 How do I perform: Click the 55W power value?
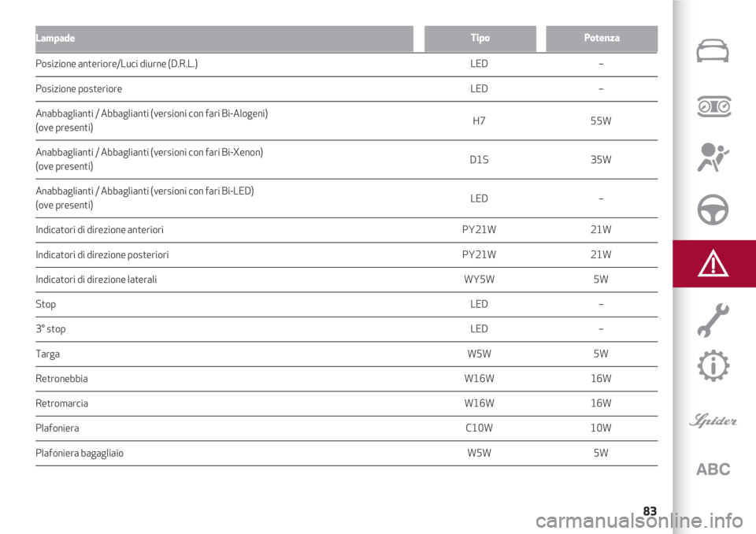tap(601, 121)
